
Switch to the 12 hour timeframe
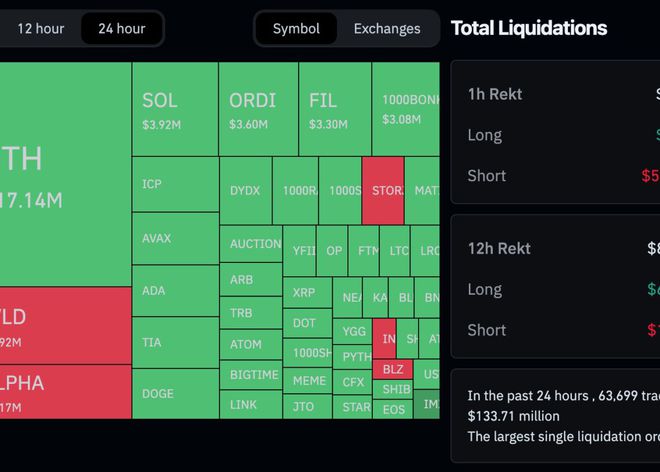[41, 29]
